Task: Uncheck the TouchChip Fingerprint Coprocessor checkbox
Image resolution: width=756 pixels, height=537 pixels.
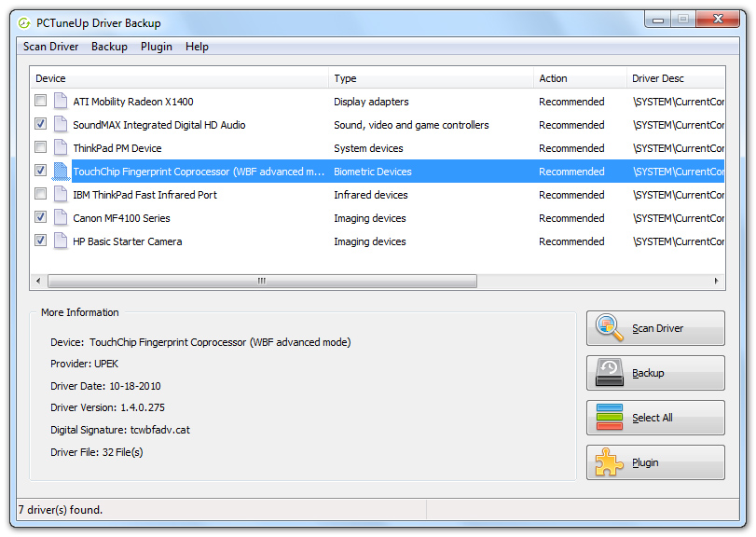Action: [x=40, y=171]
